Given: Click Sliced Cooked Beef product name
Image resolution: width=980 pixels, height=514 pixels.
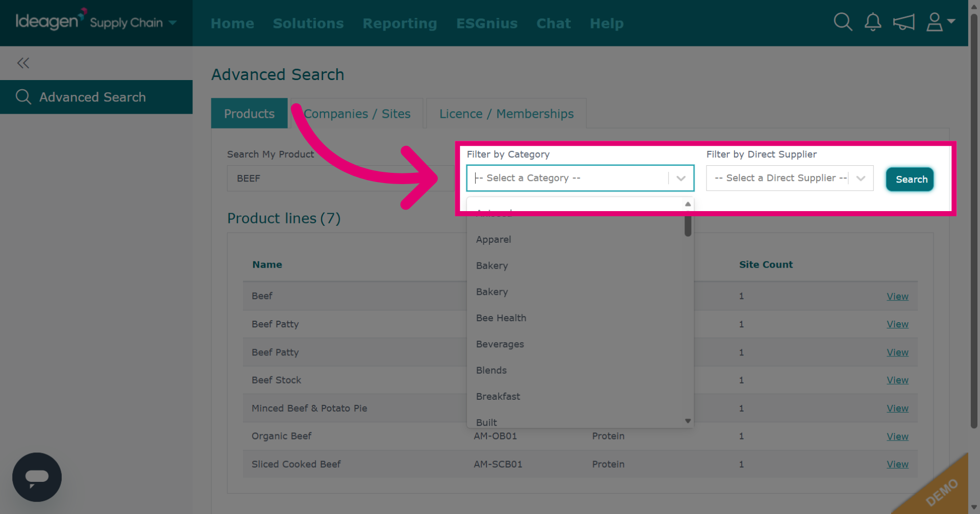Looking at the screenshot, I should (x=296, y=464).
